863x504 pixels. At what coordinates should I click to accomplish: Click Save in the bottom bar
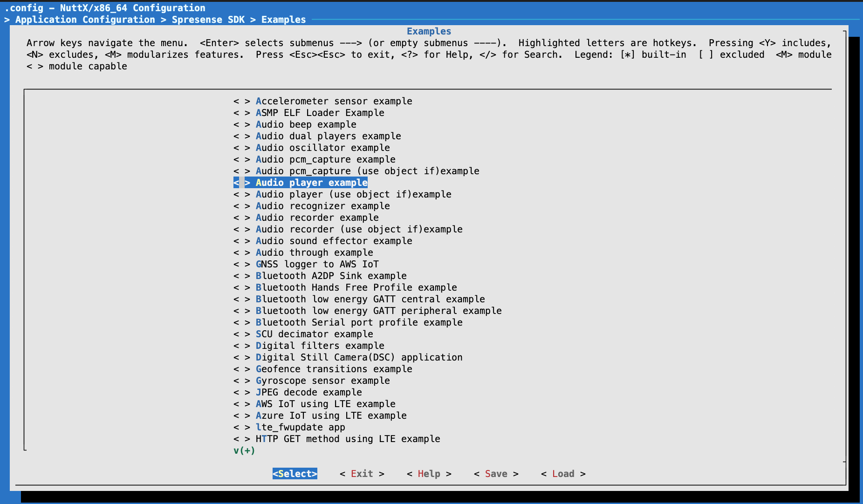click(496, 474)
